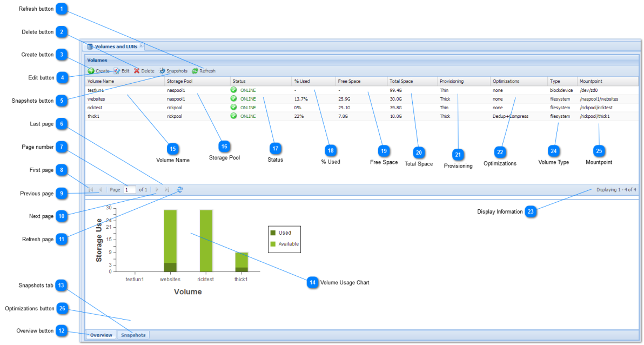Sort by Storage Pool column header
644x345 pixels.
(x=198, y=82)
